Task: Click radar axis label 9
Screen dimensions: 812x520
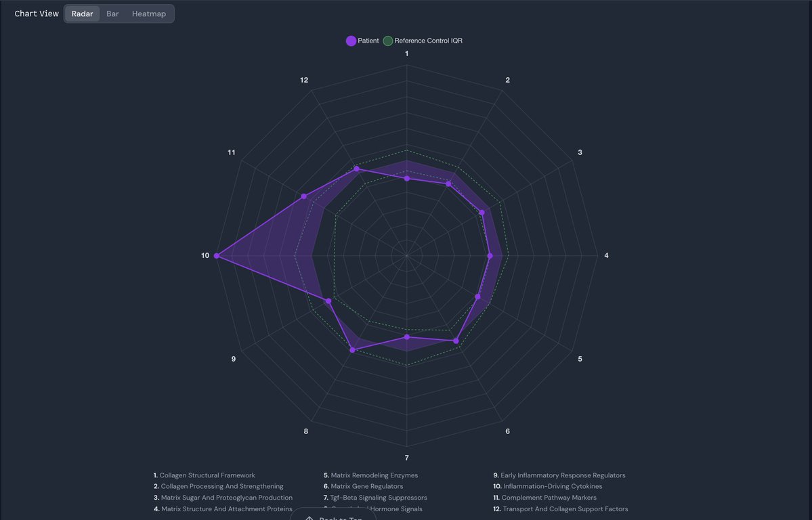Action: click(234, 359)
